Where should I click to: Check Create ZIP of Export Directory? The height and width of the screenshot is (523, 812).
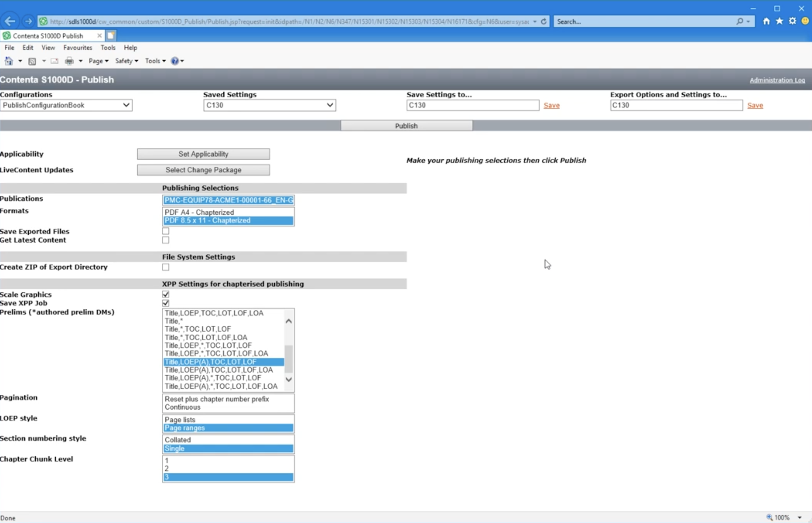tap(166, 267)
